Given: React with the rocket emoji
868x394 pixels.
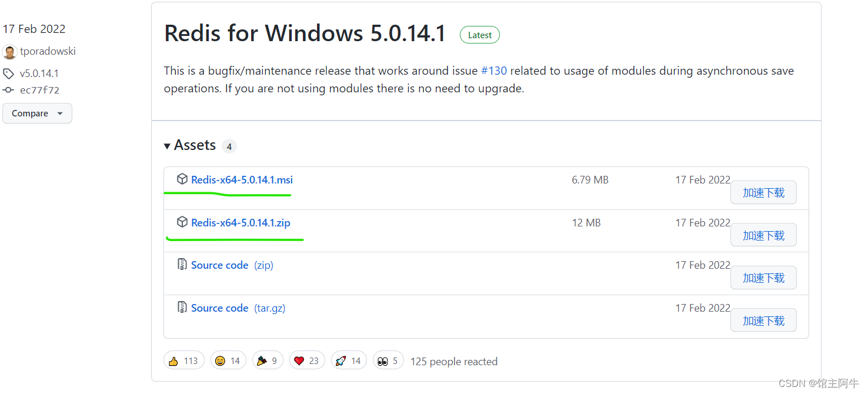Looking at the screenshot, I should click(x=349, y=360).
